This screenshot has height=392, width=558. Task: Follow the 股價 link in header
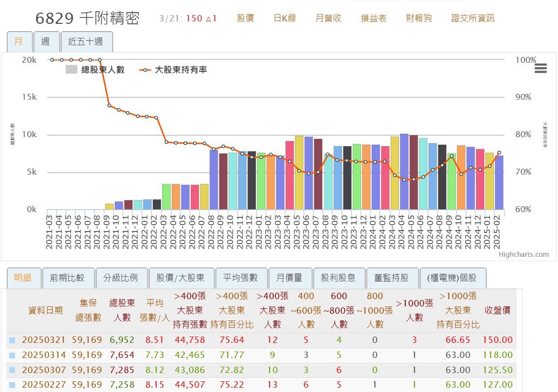[246, 18]
